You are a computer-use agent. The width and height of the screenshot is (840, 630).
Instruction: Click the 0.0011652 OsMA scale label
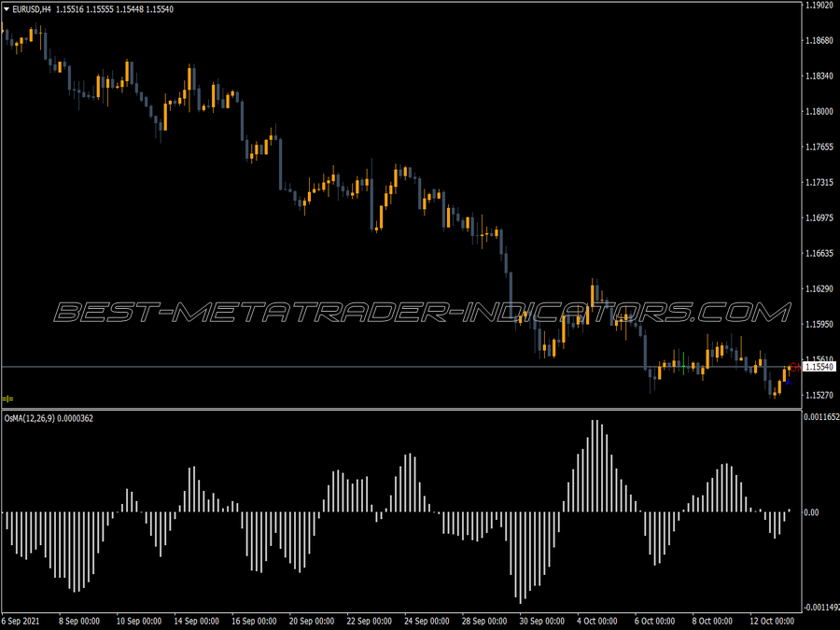pos(821,417)
